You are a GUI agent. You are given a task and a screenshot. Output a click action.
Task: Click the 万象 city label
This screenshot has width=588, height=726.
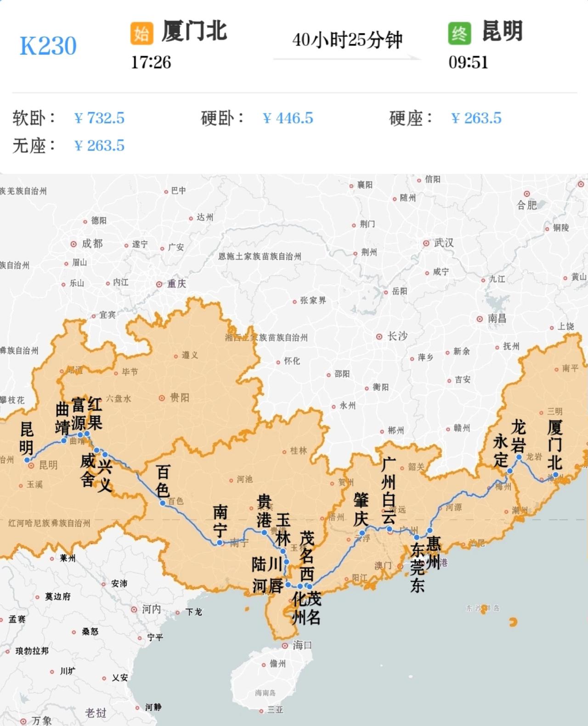click(42, 720)
